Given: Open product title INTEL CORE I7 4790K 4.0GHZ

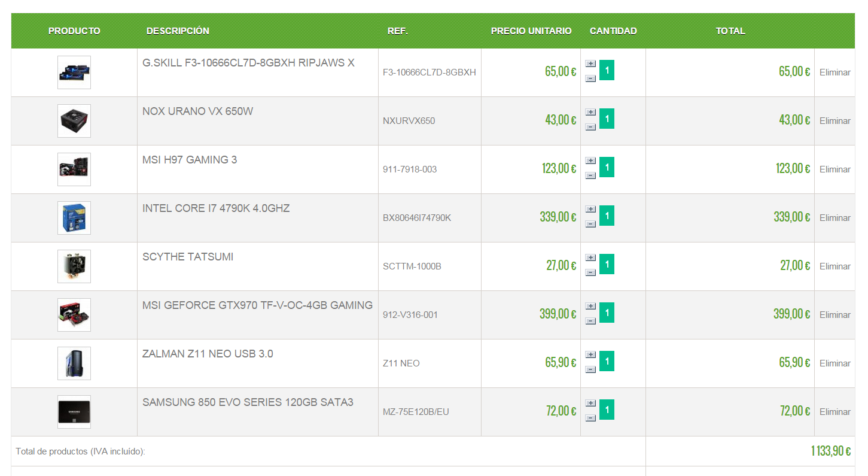Looking at the screenshot, I should pyautogui.click(x=216, y=208).
